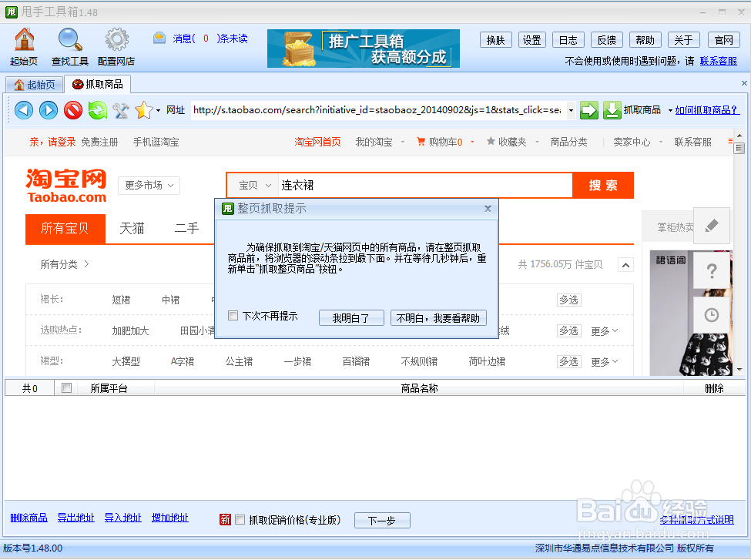Viewport: 751px width, 560px height.
Task: Check the select-all box in table header
Action: point(65,387)
